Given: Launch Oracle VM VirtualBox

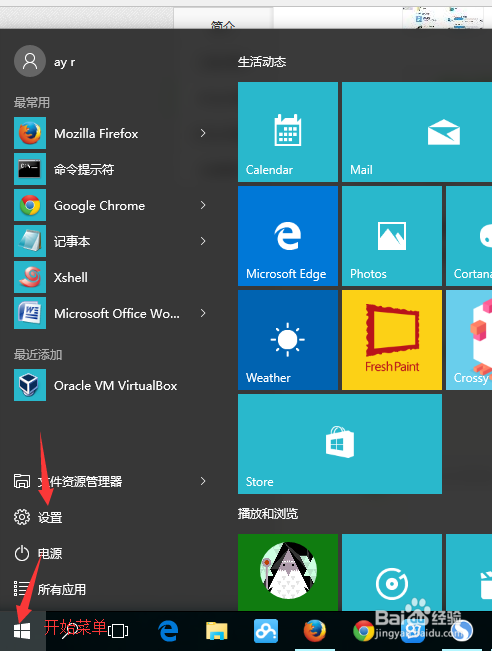Looking at the screenshot, I should click(112, 385).
